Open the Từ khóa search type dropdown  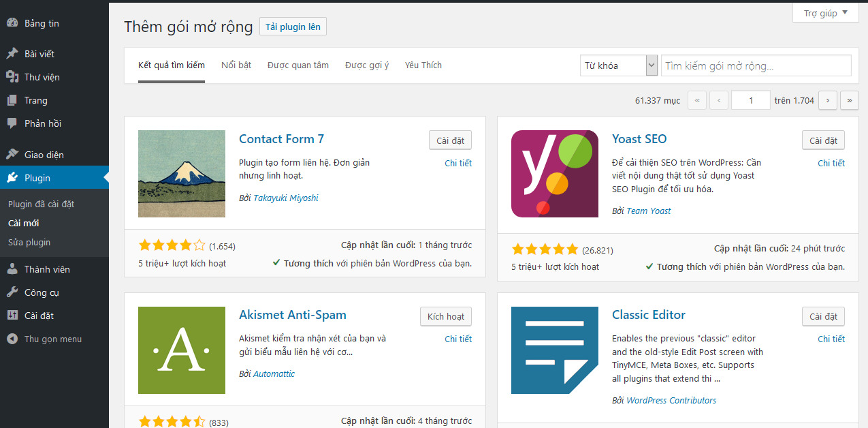coord(618,65)
